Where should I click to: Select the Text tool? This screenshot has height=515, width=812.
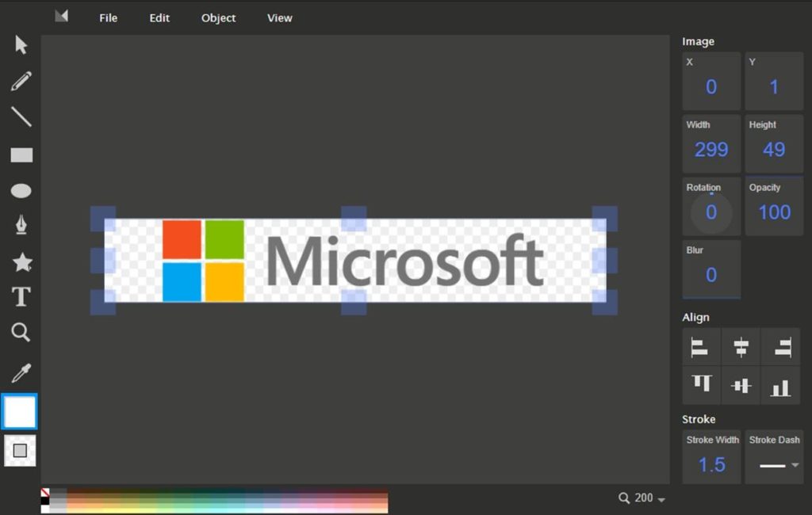pos(21,296)
